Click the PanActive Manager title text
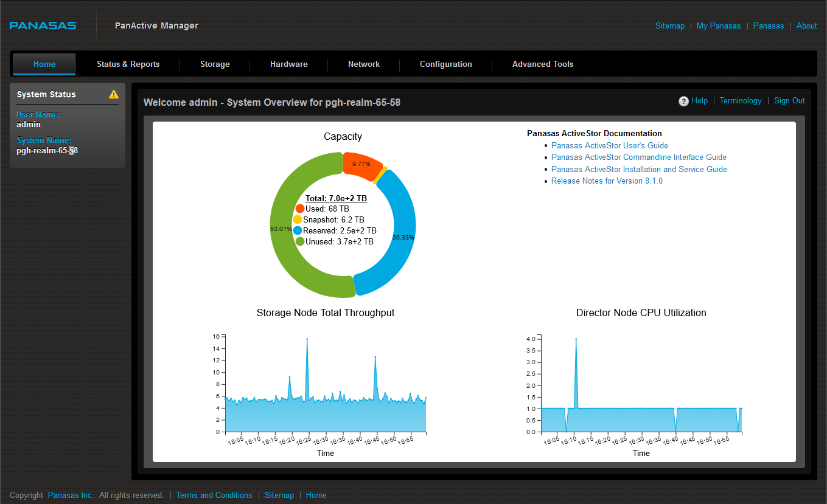The height and width of the screenshot is (504, 827). [156, 26]
